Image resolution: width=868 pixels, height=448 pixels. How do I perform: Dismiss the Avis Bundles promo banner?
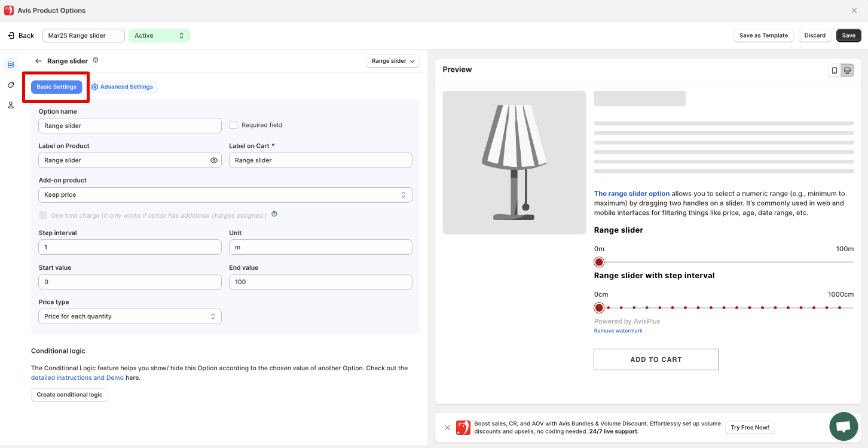pos(447,428)
